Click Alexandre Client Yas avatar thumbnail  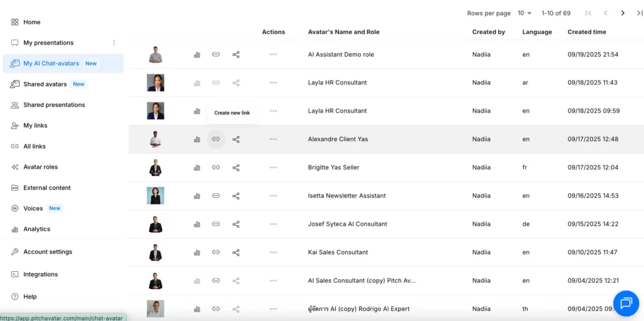click(155, 139)
